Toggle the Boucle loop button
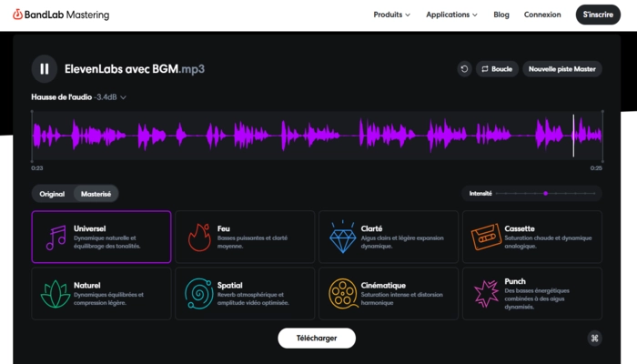The width and height of the screenshot is (637, 364). [497, 69]
